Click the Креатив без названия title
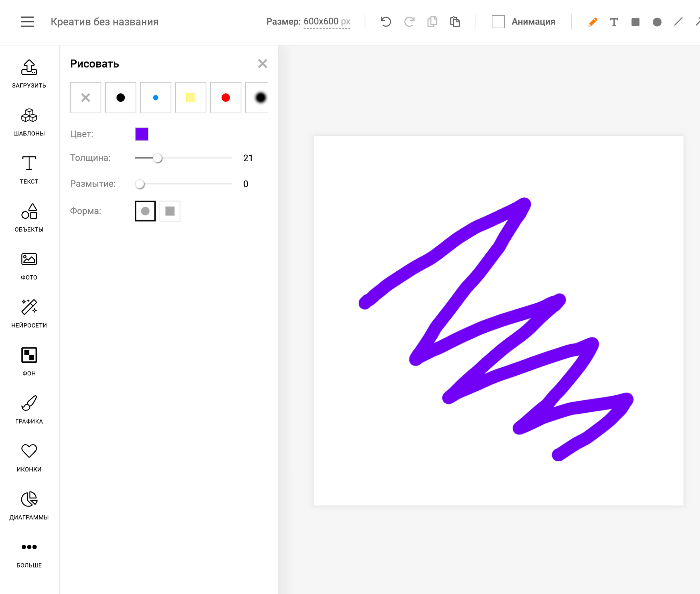The width and height of the screenshot is (700, 594). pyautogui.click(x=104, y=22)
